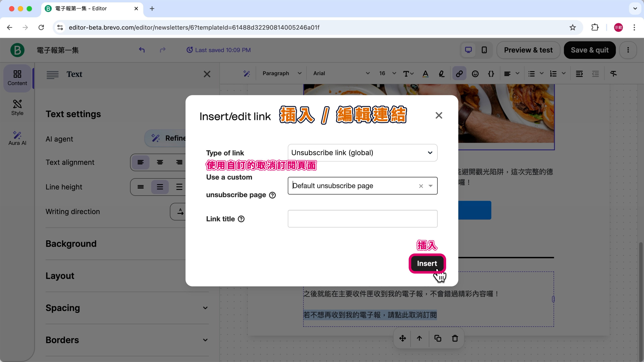Click the text highlight color icon
Viewport: 644px width, 362px height.
coord(442,73)
